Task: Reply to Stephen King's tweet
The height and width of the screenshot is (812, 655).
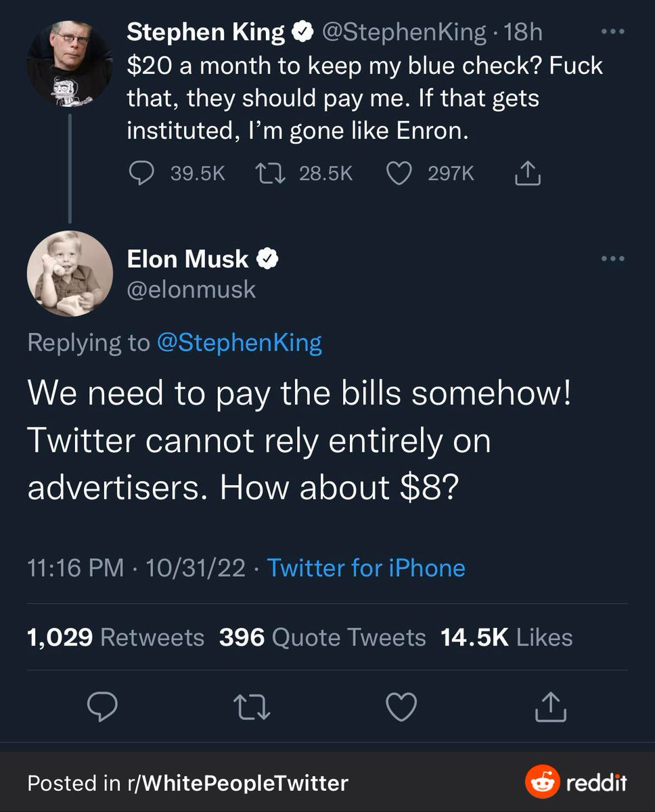Action: (x=141, y=175)
